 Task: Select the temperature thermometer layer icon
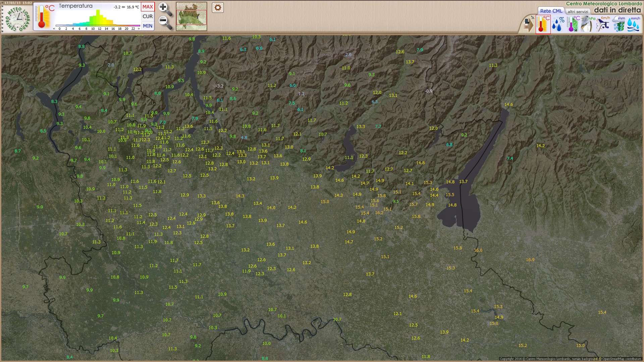(x=543, y=24)
